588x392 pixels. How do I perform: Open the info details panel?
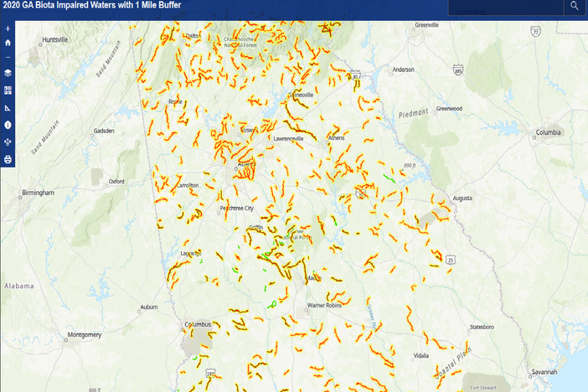point(8,124)
